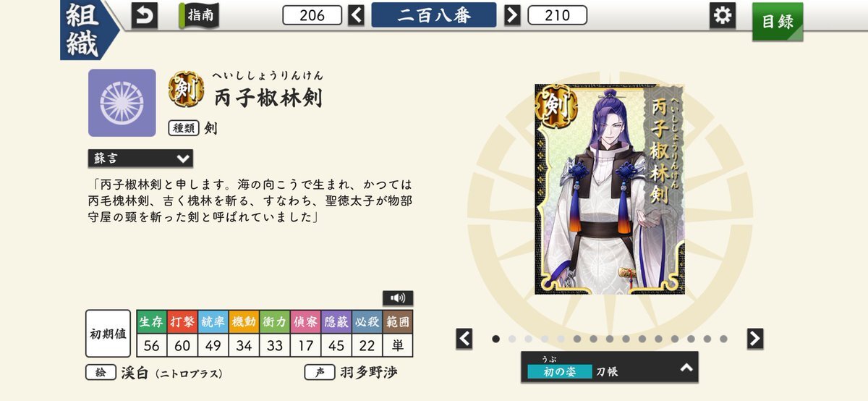Expand the 初の姿 刀帳 form selector
868x401 pixels.
(x=610, y=367)
